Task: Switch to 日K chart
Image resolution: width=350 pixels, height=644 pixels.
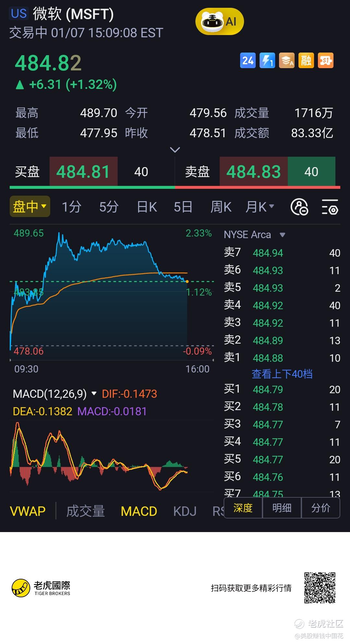Action: 147,207
